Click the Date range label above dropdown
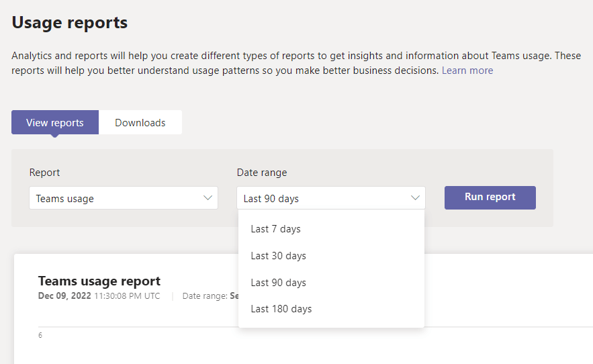Image resolution: width=593 pixels, height=364 pixels. (x=262, y=173)
